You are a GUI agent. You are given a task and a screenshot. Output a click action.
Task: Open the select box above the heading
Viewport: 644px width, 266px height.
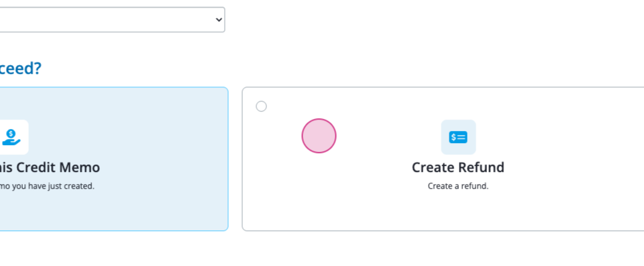pyautogui.click(x=112, y=19)
